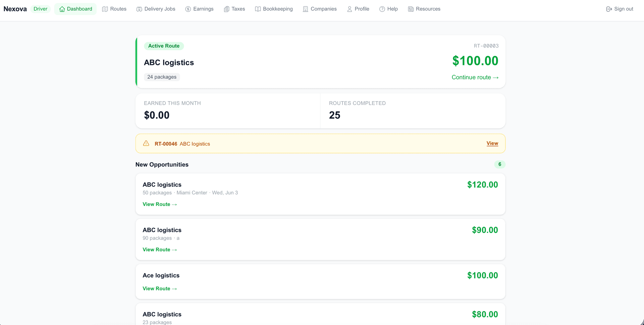Open View Route for Ace logistics

160,288
